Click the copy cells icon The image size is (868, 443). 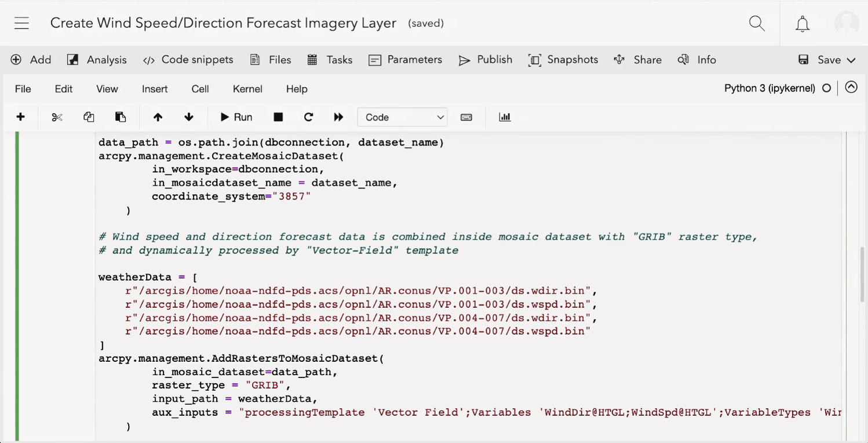89,117
